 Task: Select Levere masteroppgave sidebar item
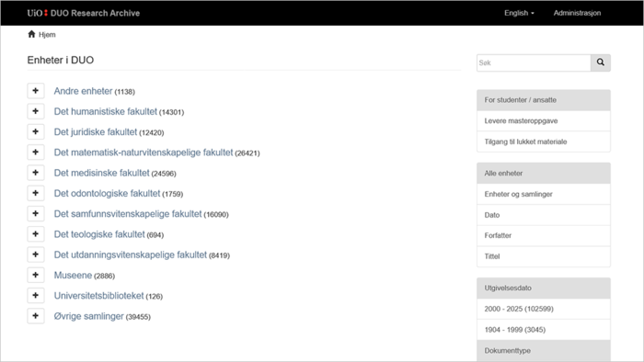(x=544, y=121)
